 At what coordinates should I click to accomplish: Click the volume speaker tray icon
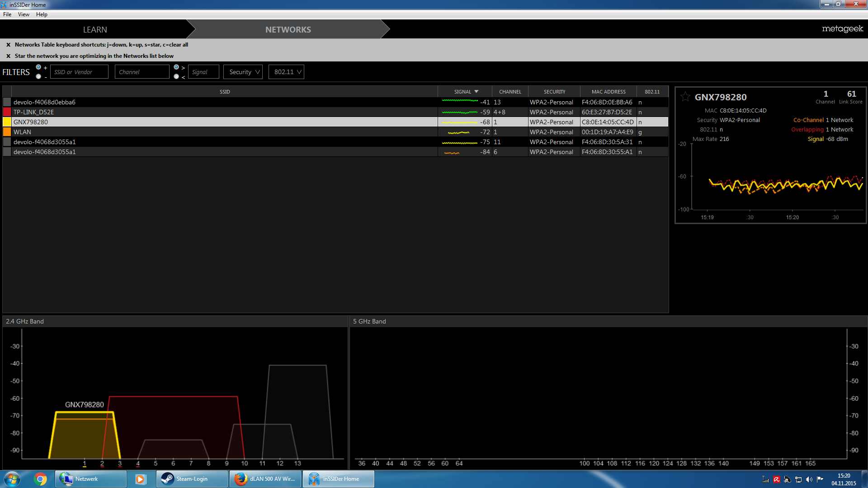point(809,479)
